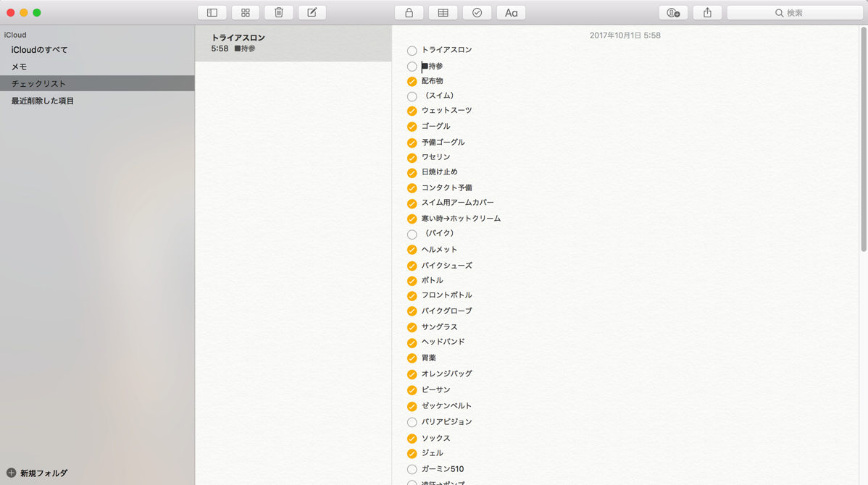Uncheck 寒い時→ホットクリーム item

pyautogui.click(x=412, y=219)
